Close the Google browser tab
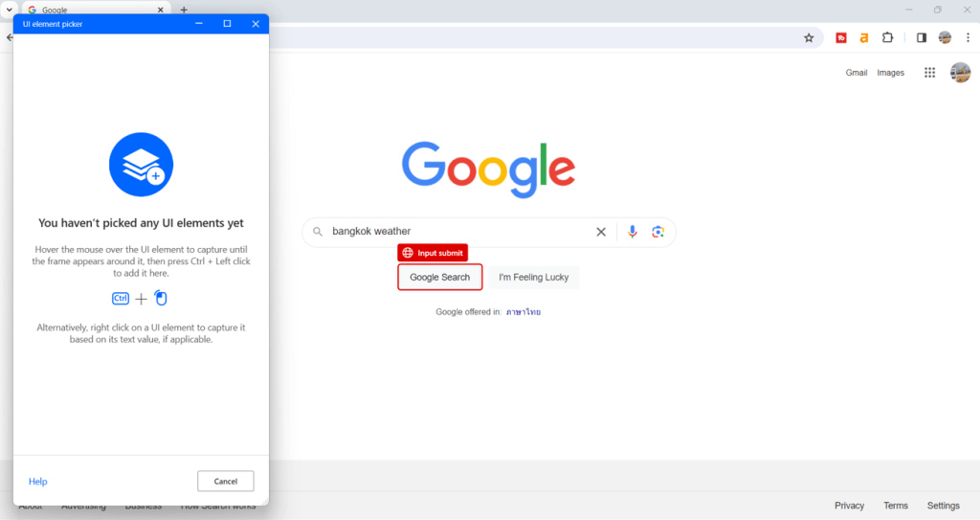Image resolution: width=980 pixels, height=520 pixels. click(160, 10)
